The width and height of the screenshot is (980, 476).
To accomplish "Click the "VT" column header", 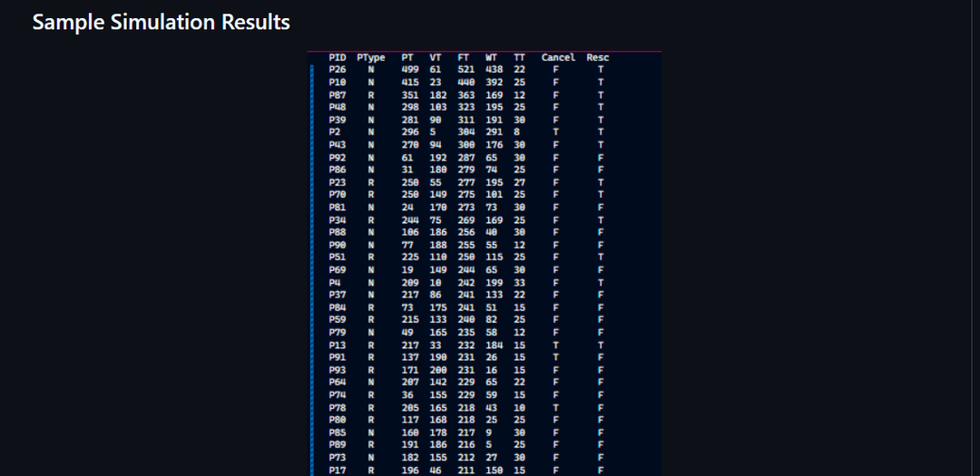I will point(435,57).
